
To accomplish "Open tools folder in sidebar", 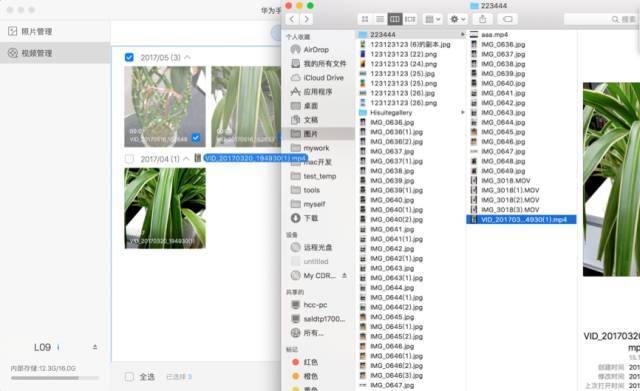I will (x=305, y=190).
